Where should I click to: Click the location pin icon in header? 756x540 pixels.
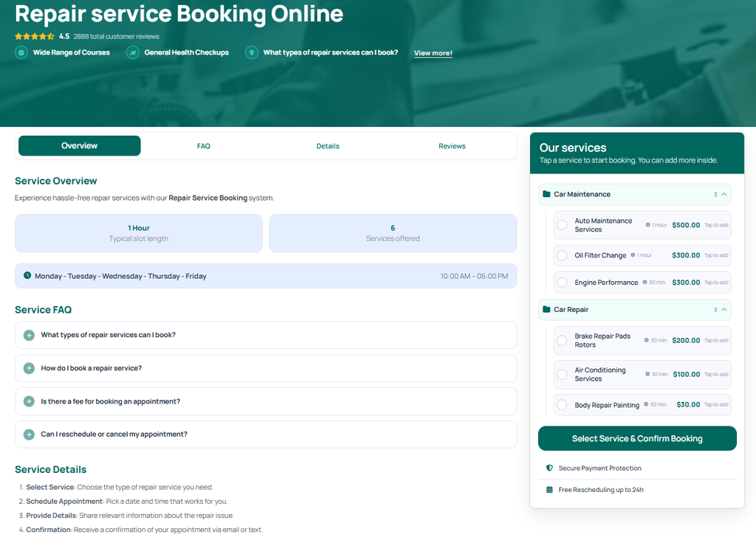(251, 52)
